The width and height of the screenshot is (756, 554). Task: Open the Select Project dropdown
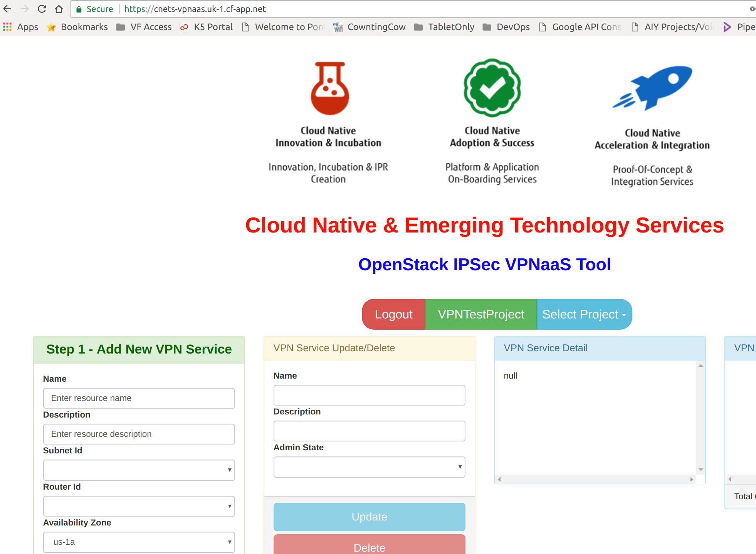click(x=584, y=314)
